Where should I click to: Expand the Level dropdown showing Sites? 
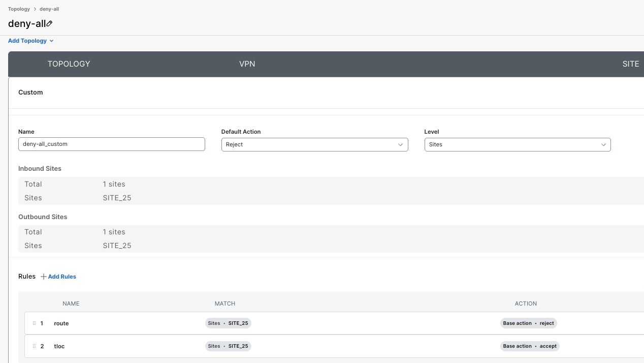517,144
